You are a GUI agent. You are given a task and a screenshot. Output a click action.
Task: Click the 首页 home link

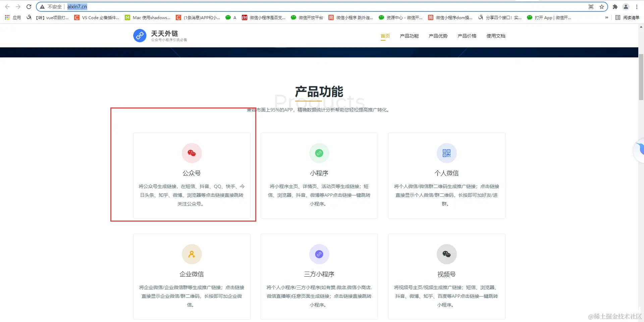(x=385, y=36)
